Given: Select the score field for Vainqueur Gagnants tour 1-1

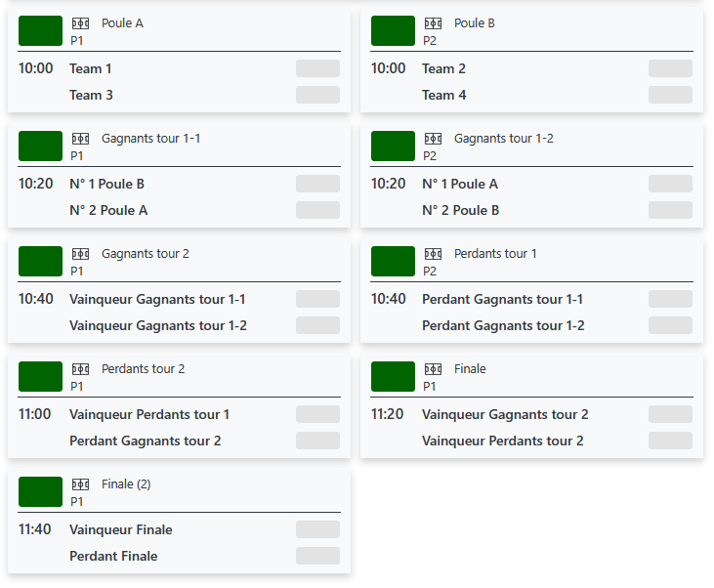Looking at the screenshot, I should pos(317,299).
